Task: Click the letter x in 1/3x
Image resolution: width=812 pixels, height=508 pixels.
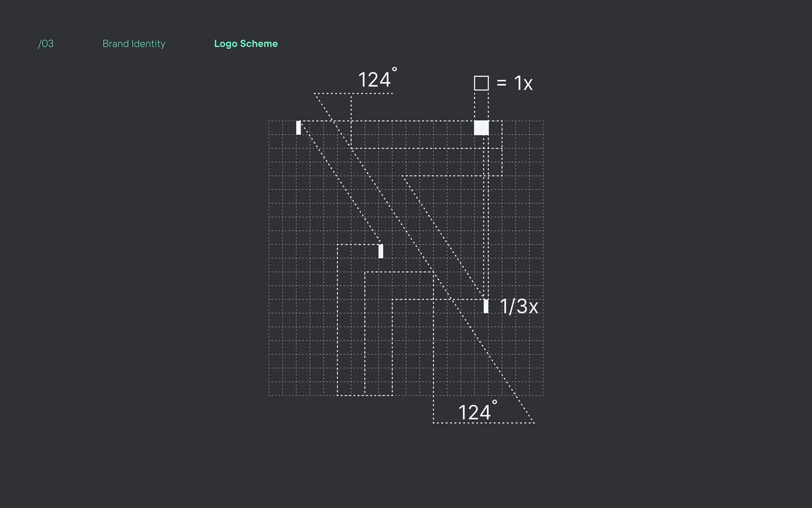Action: click(x=533, y=308)
